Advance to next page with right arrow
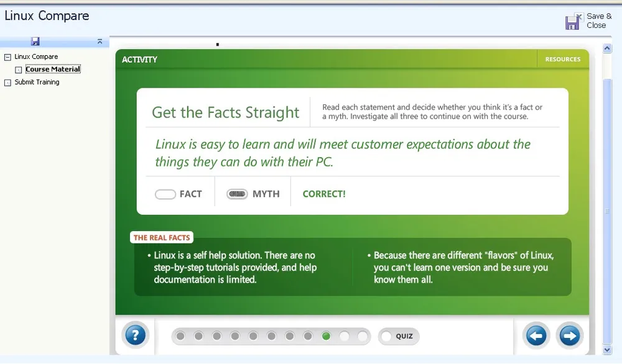Screen dimensions: 622x364 (x=569, y=336)
